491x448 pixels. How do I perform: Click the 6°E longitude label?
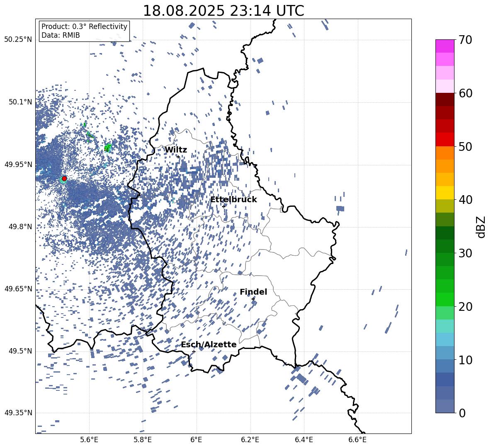point(196,440)
